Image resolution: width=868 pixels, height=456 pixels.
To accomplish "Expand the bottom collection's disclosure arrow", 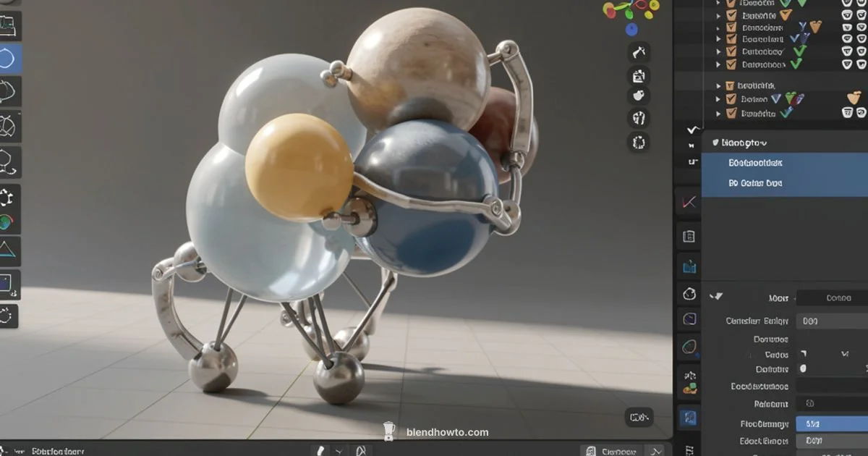I will pos(718,113).
